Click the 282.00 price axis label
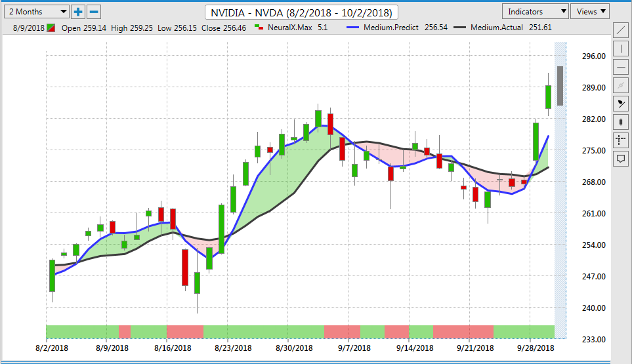 [594, 119]
